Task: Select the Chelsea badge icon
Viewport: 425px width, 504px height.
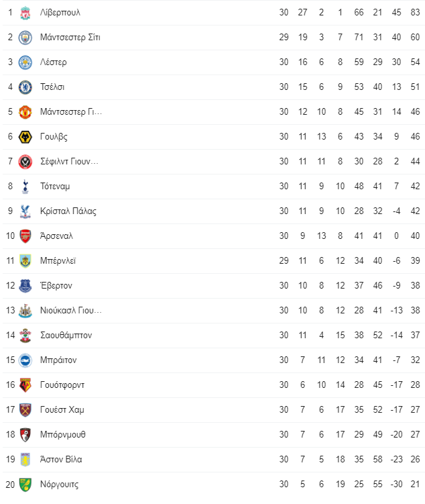Action: pyautogui.click(x=25, y=87)
